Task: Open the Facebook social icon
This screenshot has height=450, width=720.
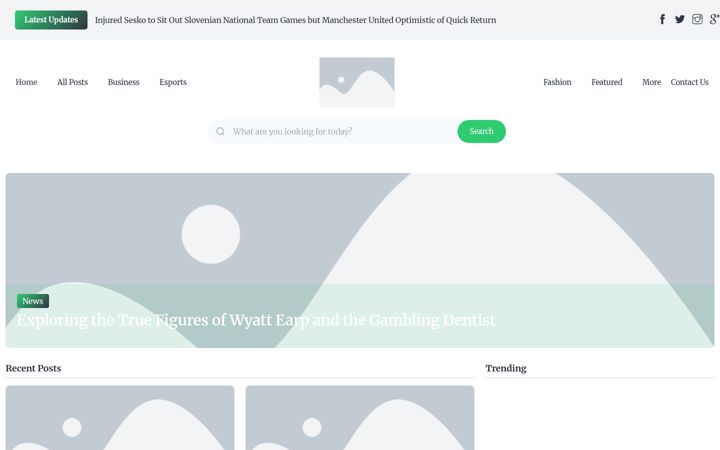Action: (x=662, y=19)
